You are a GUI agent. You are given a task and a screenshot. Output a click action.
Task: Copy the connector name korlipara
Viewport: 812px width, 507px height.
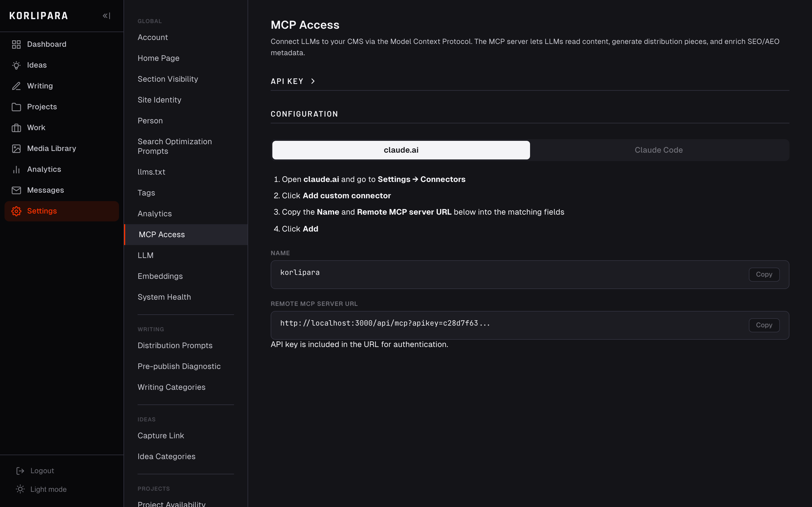pos(764,274)
